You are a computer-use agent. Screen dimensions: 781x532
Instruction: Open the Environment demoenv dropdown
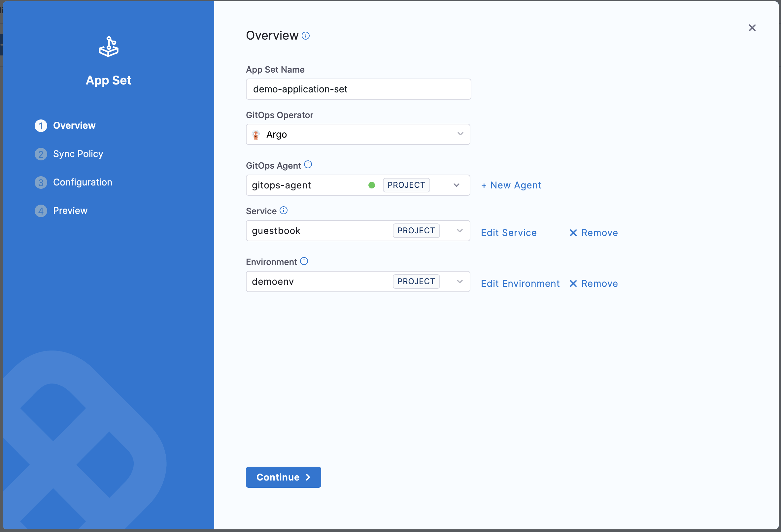click(x=459, y=282)
